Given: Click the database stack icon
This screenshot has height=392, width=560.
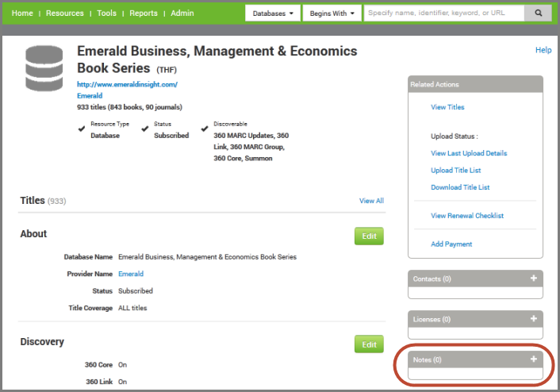Looking at the screenshot, I should [x=44, y=68].
